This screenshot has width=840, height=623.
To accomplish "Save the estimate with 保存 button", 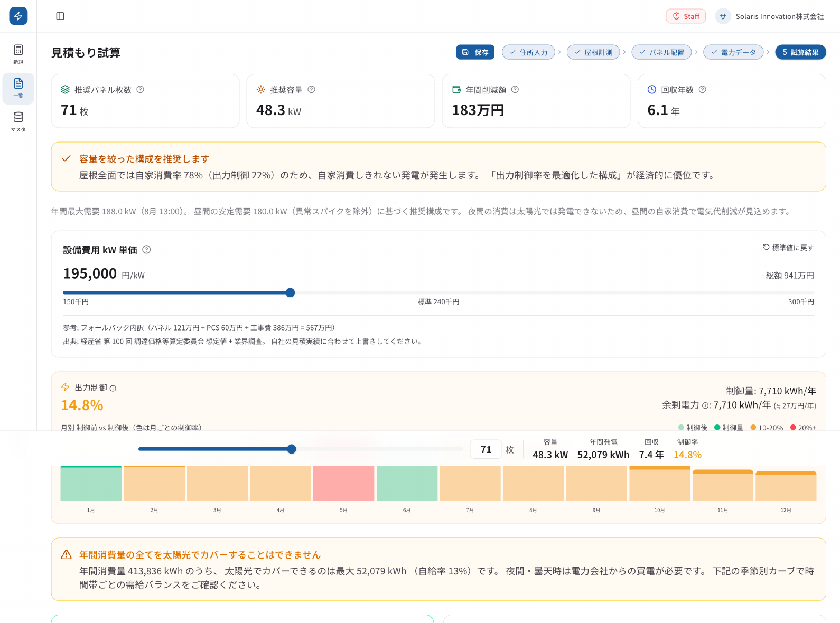I will point(475,52).
